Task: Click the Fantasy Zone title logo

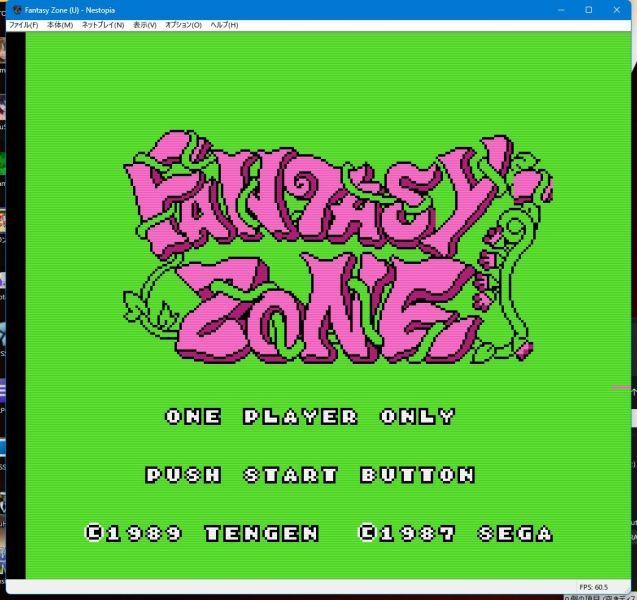Action: (x=338, y=247)
